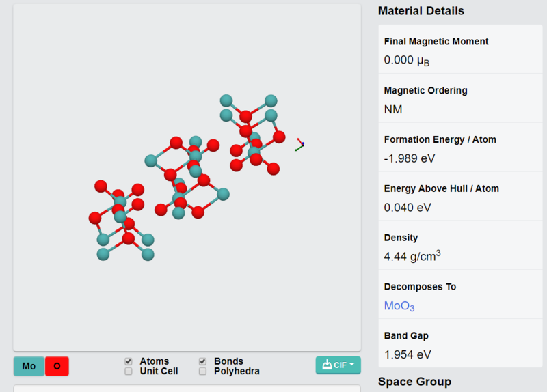Click the teal Mo element swatch
Viewport: 547px width, 392px height.
29,366
